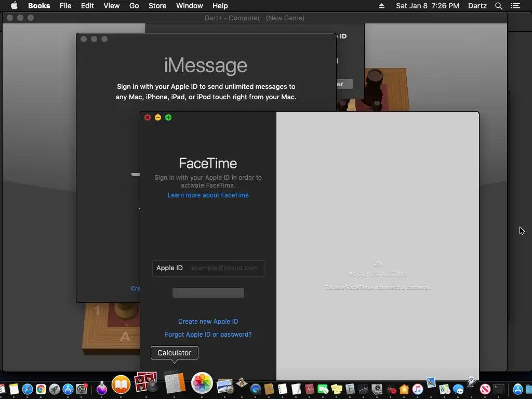
Task: Open the yellow Notes icon in the dock
Action: click(x=14, y=389)
